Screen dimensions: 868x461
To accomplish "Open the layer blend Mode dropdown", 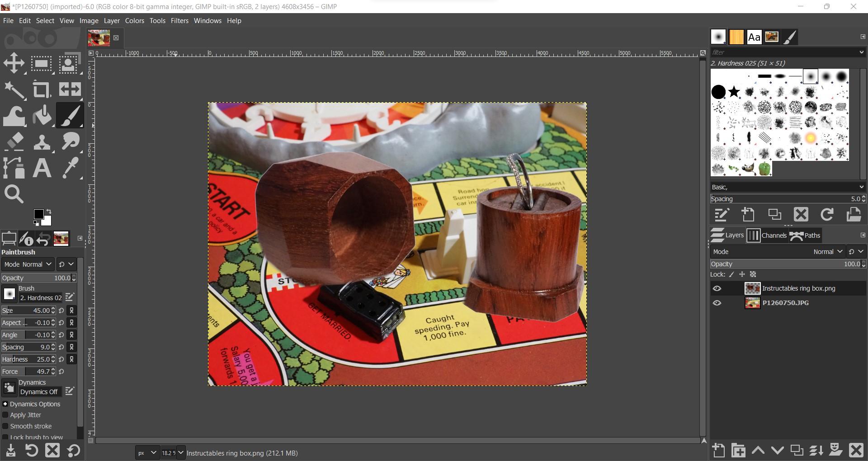I will click(x=827, y=251).
